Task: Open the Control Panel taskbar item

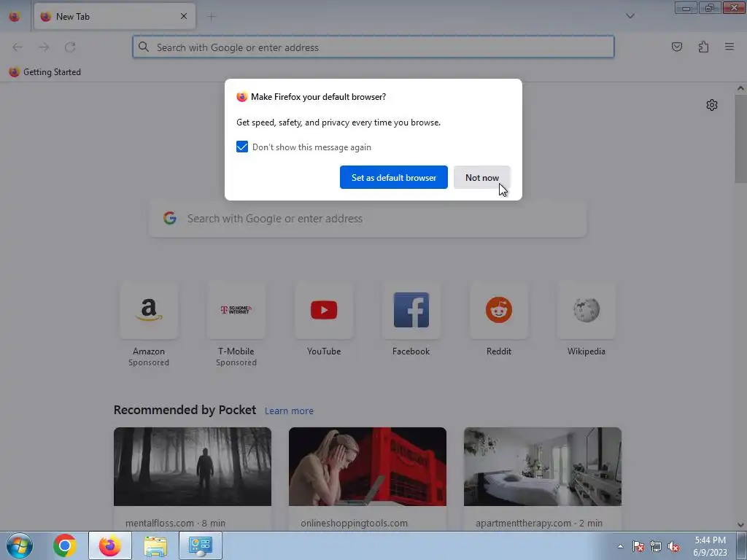Action: [201, 545]
